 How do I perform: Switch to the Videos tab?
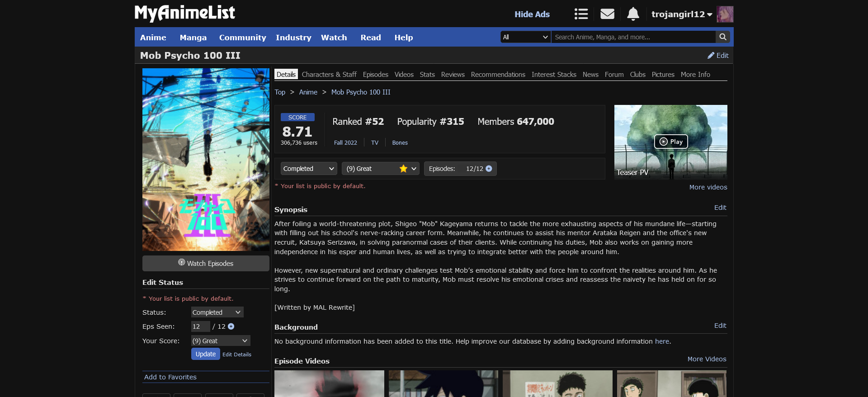click(404, 74)
